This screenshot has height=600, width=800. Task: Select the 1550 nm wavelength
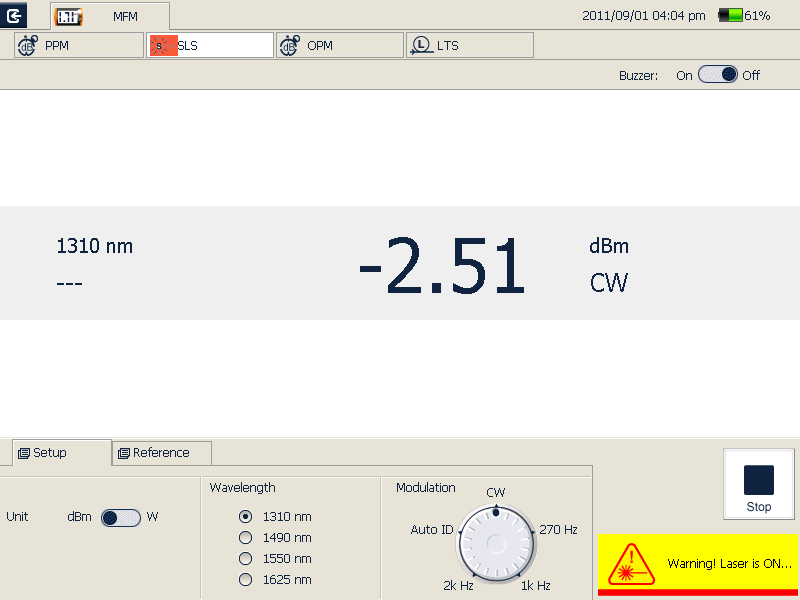(245, 559)
